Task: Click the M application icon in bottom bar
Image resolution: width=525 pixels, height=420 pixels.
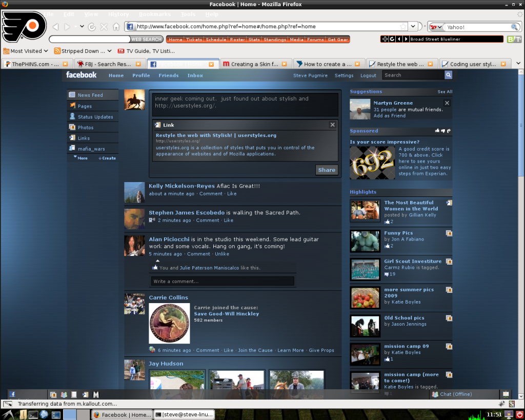Action: point(96,394)
